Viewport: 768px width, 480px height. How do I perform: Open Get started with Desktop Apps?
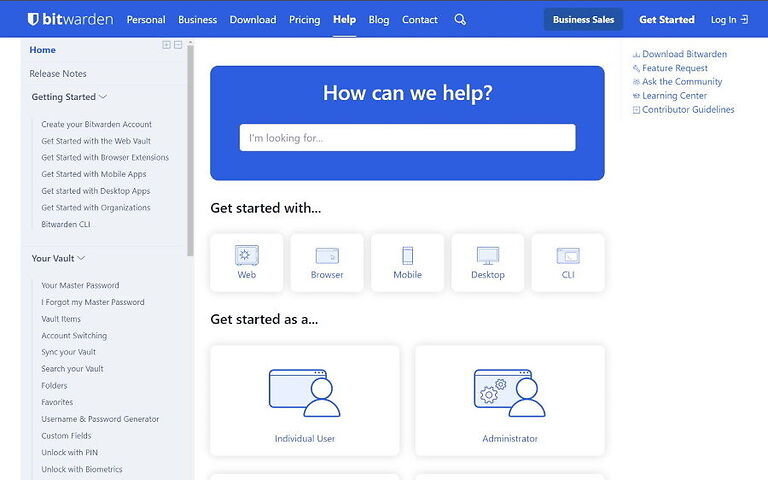(96, 191)
